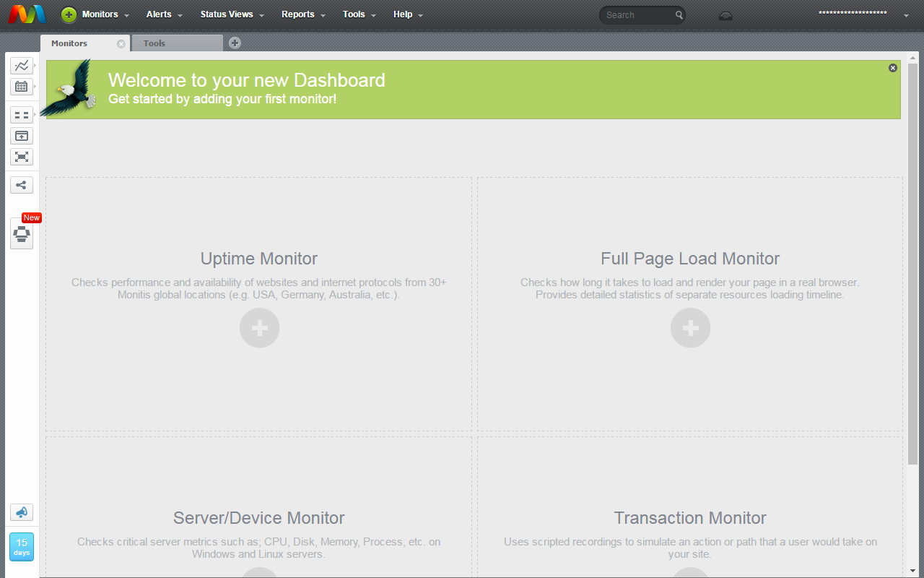Click the Uptime Monitor heading

point(259,259)
